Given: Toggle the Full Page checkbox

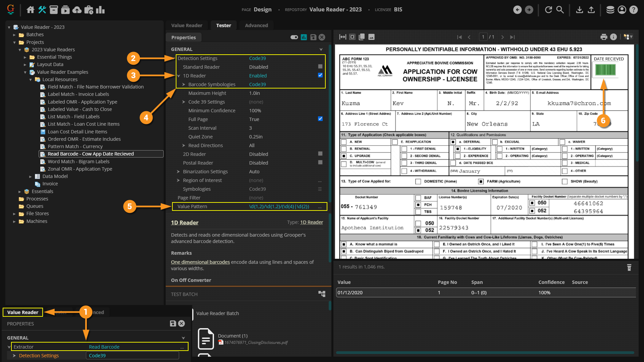Looking at the screenshot, I should [x=320, y=119].
